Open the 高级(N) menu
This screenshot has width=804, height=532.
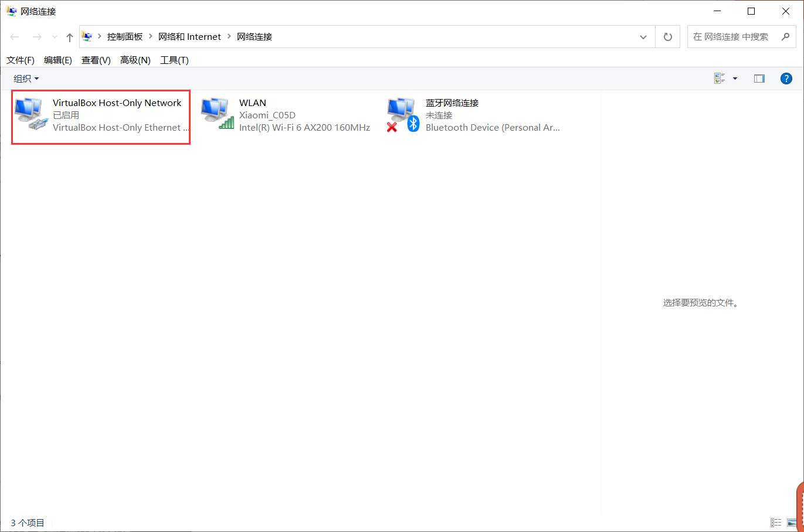135,60
